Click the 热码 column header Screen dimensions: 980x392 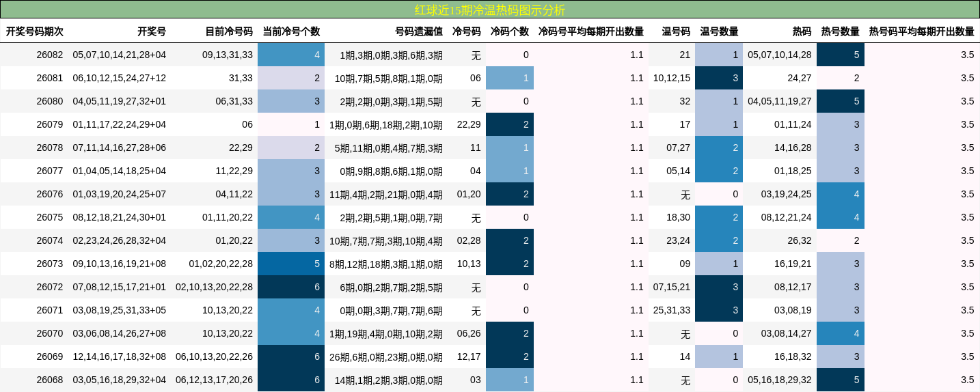802,31
